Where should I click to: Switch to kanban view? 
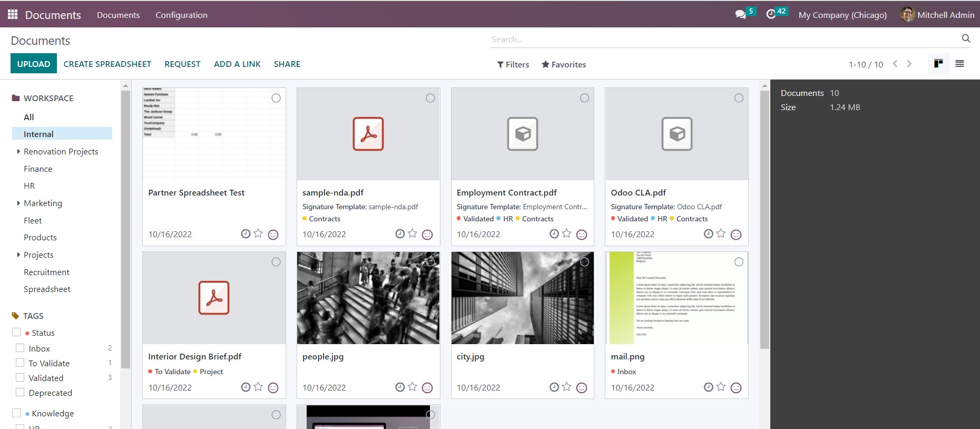(x=938, y=64)
